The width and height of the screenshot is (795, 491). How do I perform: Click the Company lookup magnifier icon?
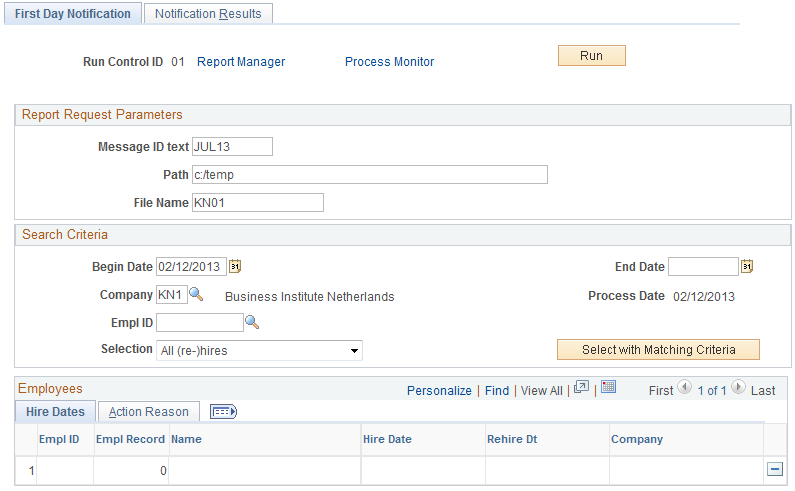click(196, 294)
